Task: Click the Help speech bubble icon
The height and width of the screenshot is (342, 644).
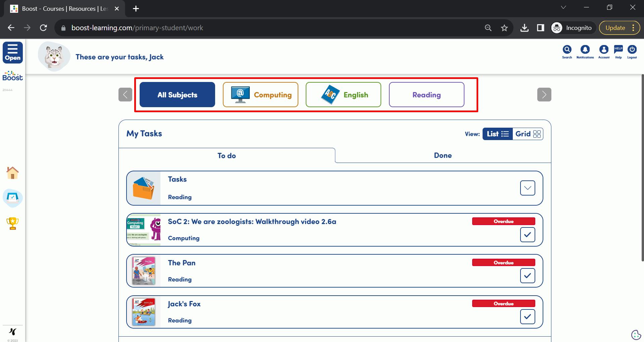Action: coord(618,50)
